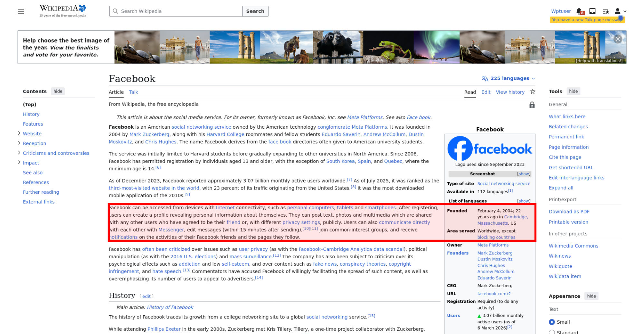Open the watchlist icon in header
The image size is (644, 334).
point(605,11)
